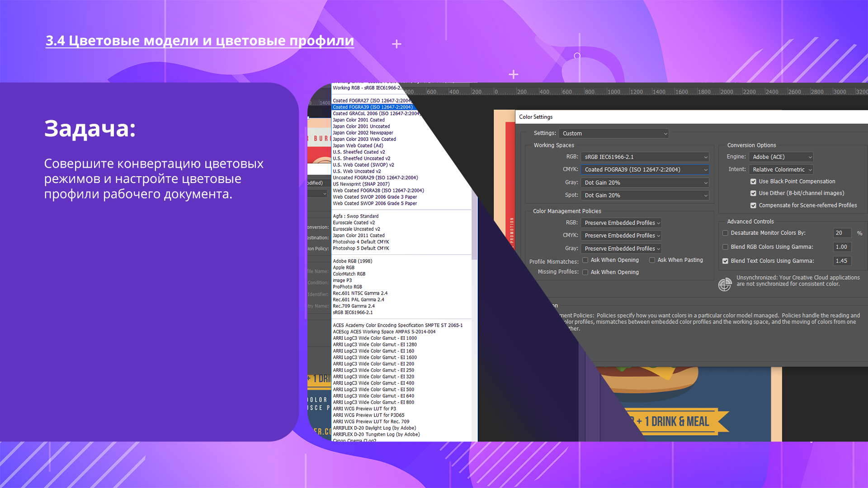Select U.S. Web Coated (SWOP) v2 profile
Screen dimensions: 868x488
363,165
